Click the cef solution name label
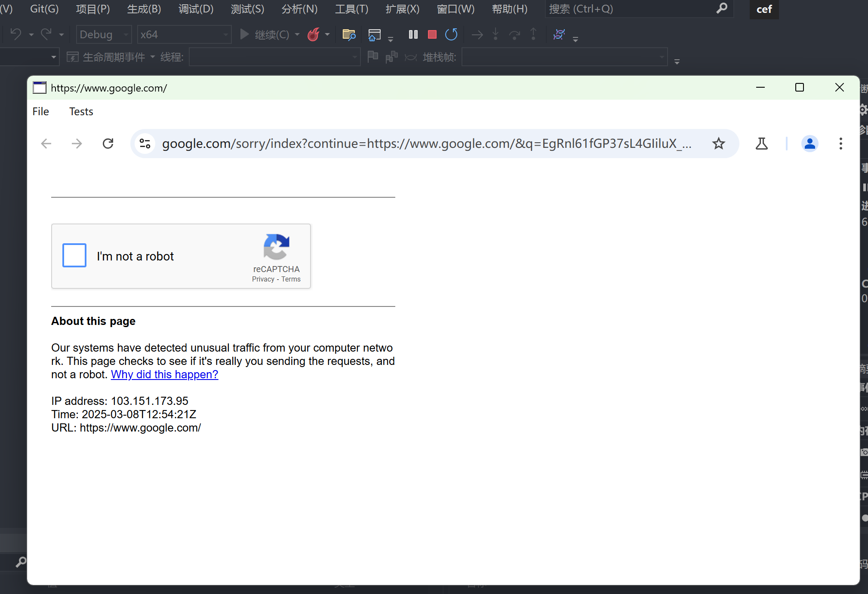The image size is (868, 594). [764, 9]
